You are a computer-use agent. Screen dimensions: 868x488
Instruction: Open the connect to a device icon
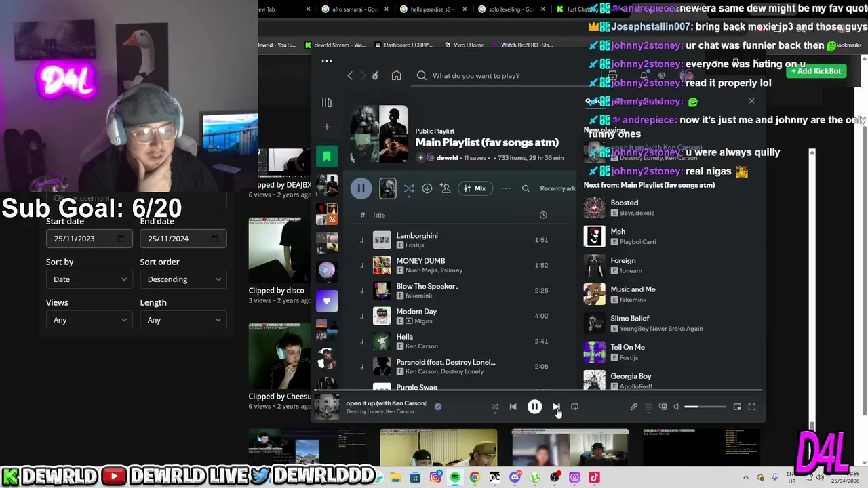(663, 407)
